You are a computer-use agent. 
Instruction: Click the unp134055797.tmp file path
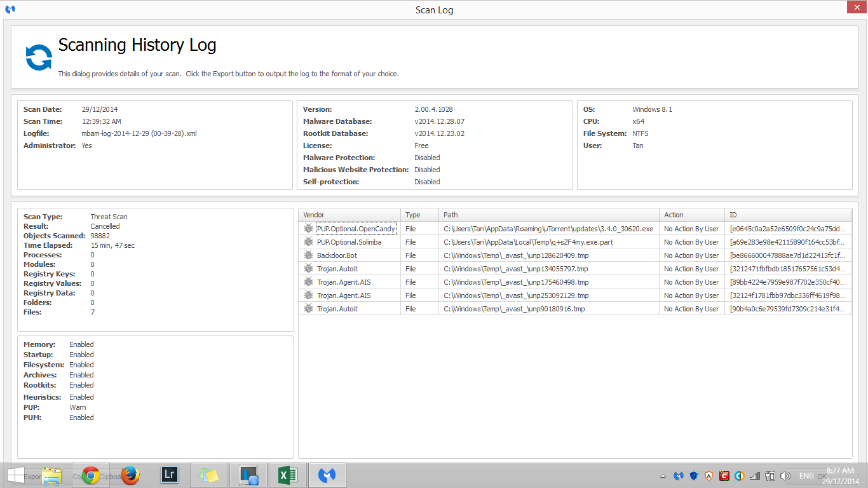[516, 269]
